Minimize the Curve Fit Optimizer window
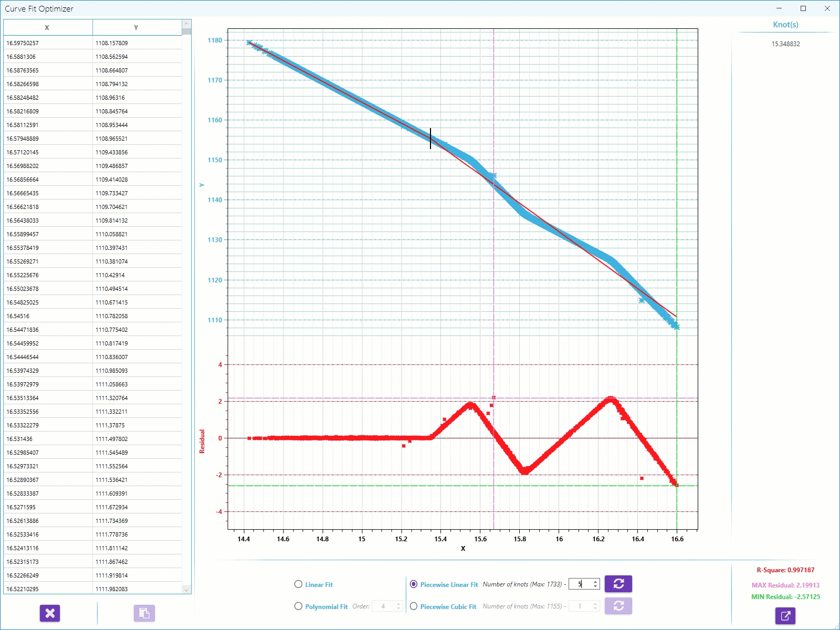The height and width of the screenshot is (630, 840). click(x=779, y=8)
